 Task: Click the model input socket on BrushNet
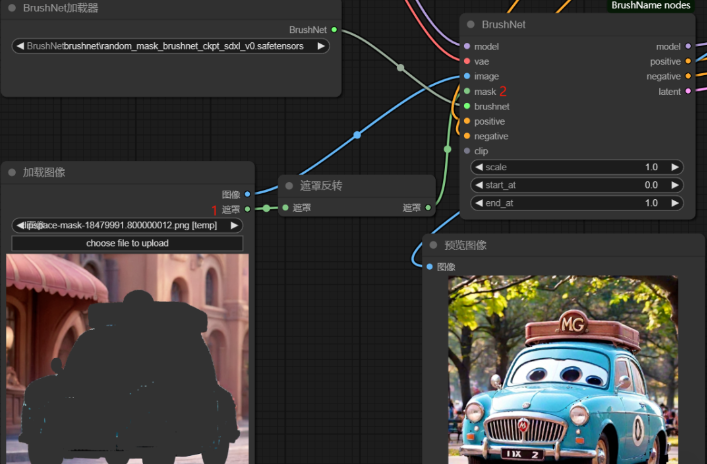[x=467, y=46]
